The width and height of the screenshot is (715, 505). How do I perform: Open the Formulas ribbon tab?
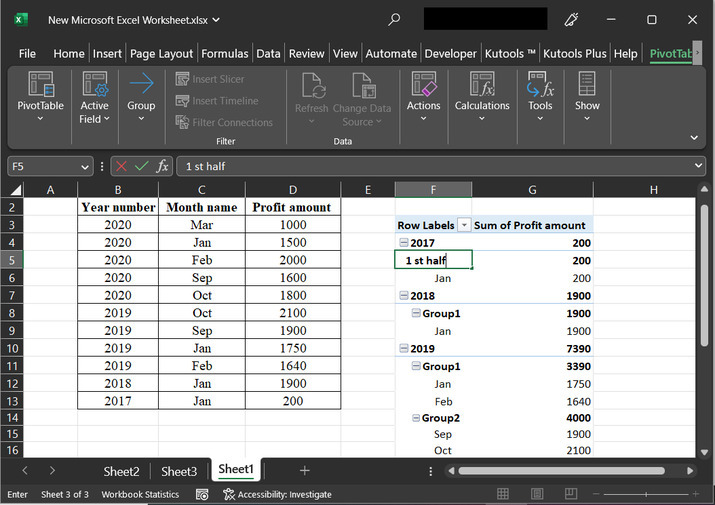pyautogui.click(x=224, y=54)
